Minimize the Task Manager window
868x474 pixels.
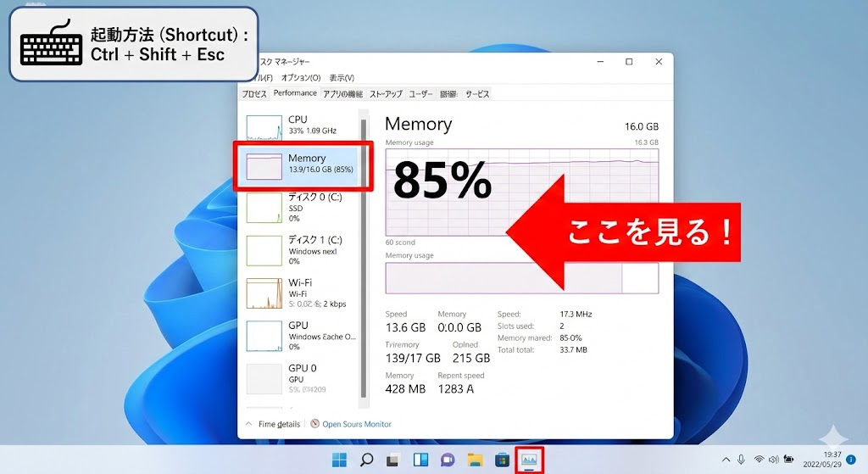tap(600, 61)
